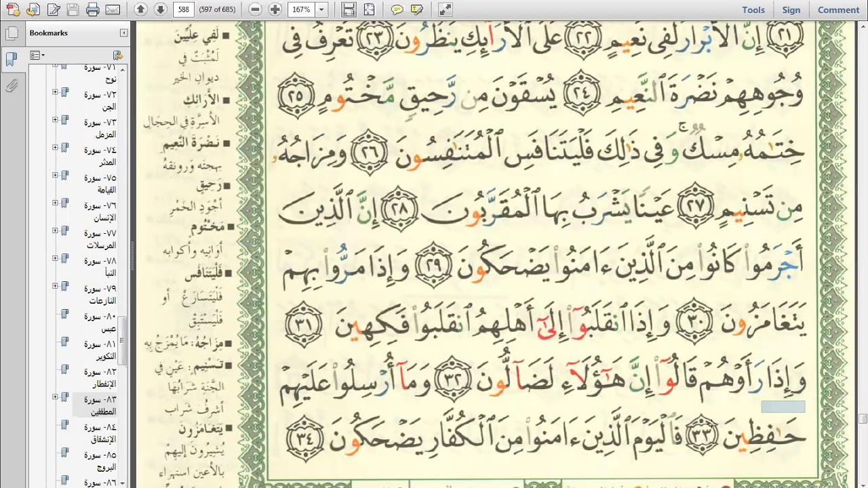Print the document using the printer icon
The width and height of the screenshot is (868, 488).
(93, 9)
